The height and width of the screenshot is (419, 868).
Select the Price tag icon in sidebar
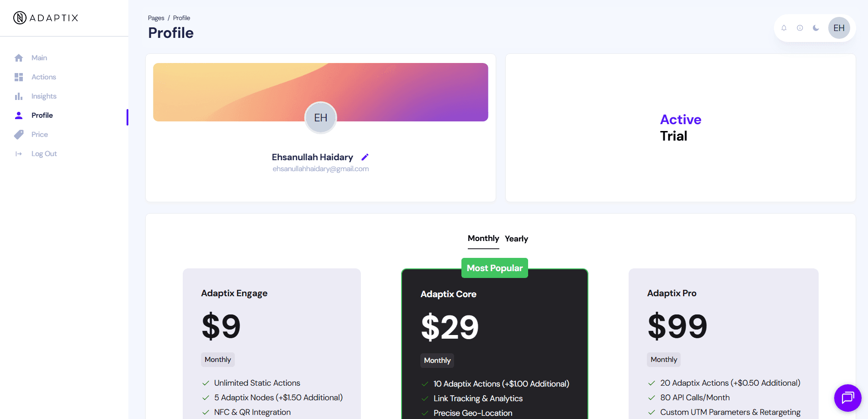click(19, 134)
